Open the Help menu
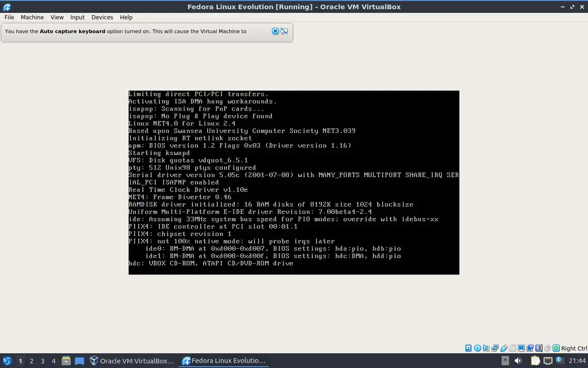This screenshot has height=368, width=588. pyautogui.click(x=126, y=17)
